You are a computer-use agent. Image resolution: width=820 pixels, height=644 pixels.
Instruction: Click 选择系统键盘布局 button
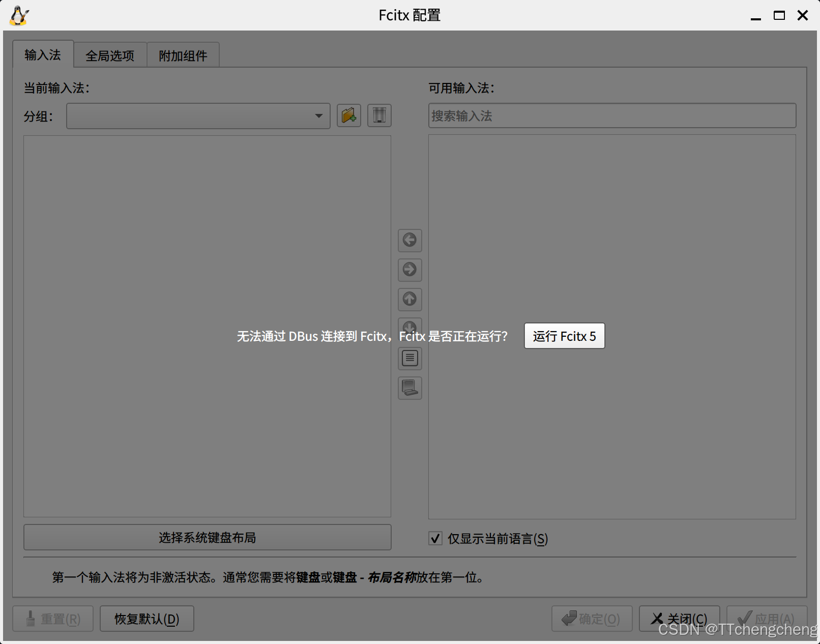207,538
